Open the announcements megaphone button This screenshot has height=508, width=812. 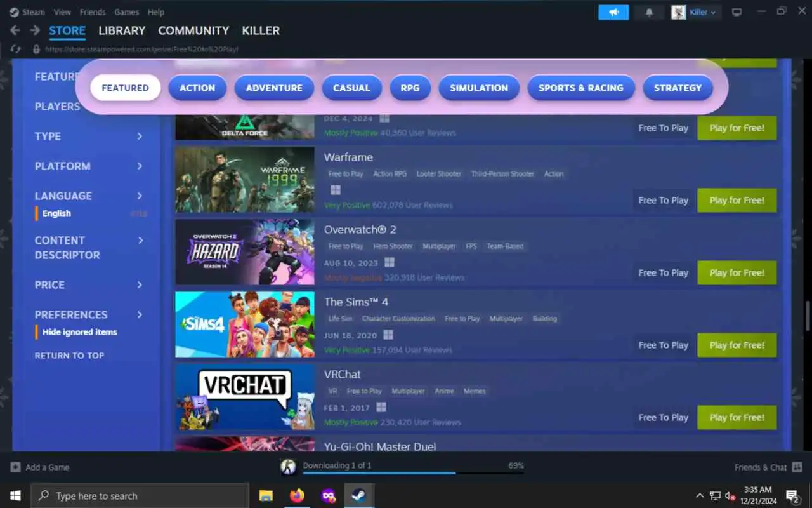pyautogui.click(x=613, y=12)
